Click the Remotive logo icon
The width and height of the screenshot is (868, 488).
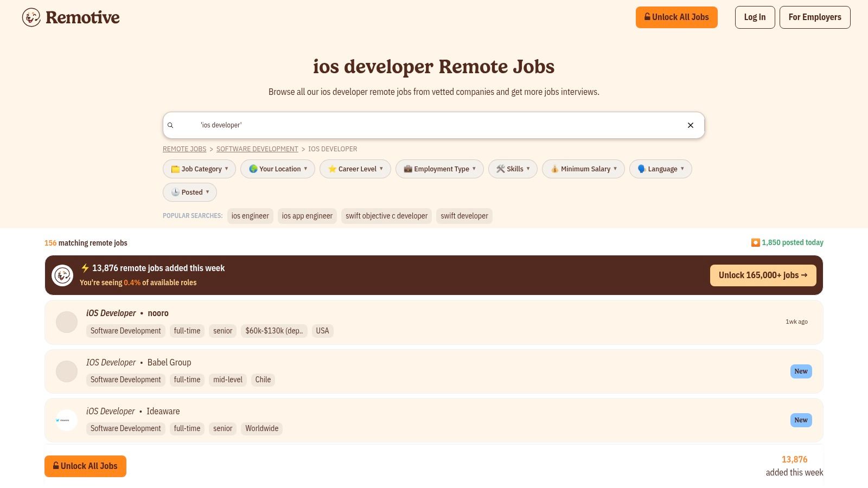tap(31, 17)
